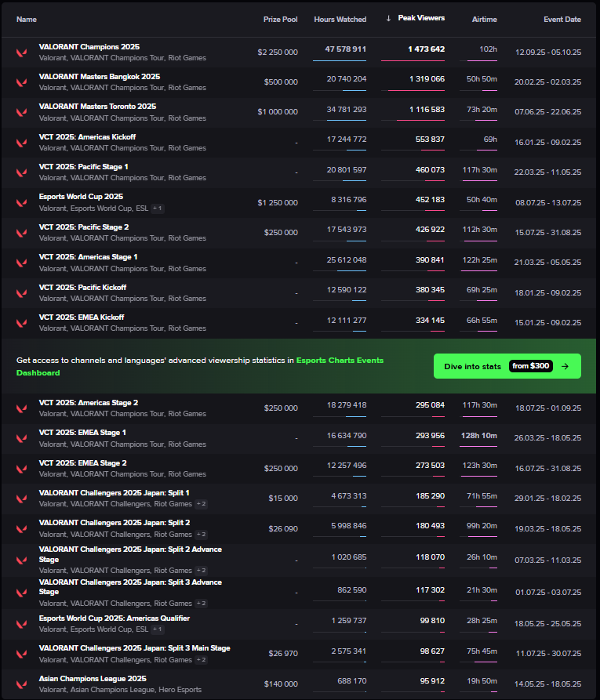
Task: Click the 'Dive into stats' label
Action: pyautogui.click(x=473, y=367)
